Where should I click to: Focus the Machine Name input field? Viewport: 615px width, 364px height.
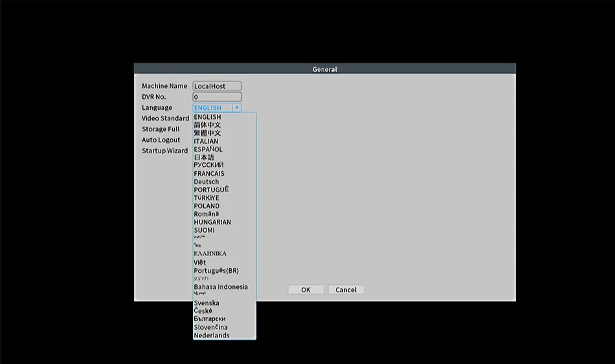(217, 86)
